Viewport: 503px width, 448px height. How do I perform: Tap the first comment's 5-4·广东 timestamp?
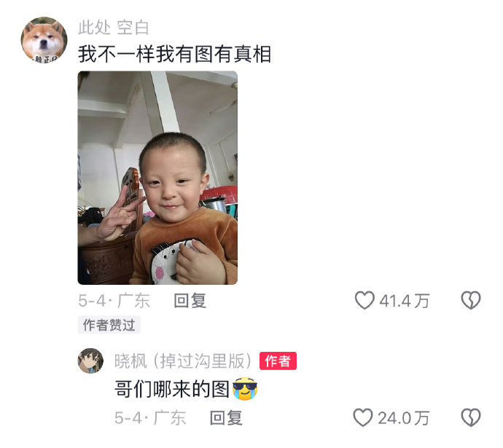[x=114, y=301]
